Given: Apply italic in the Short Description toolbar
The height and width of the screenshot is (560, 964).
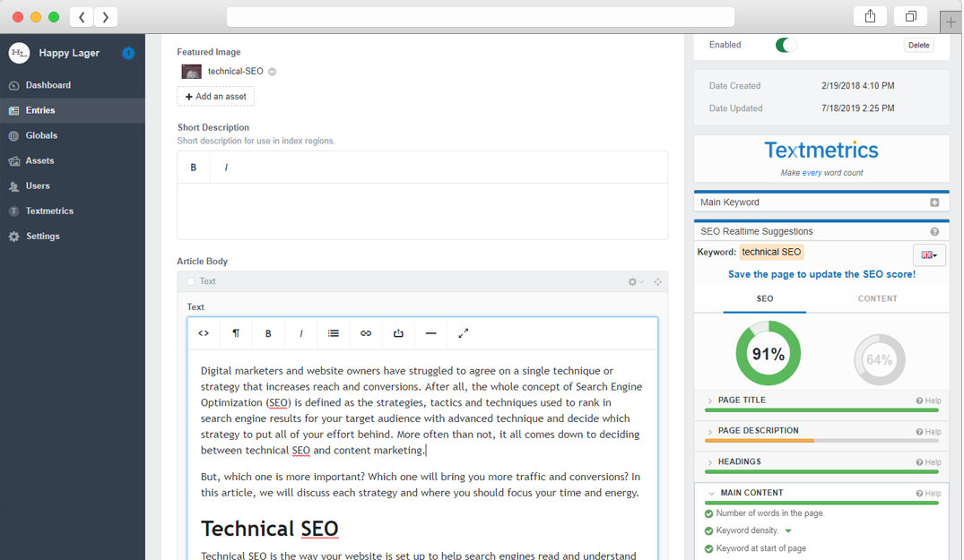Looking at the screenshot, I should point(226,167).
